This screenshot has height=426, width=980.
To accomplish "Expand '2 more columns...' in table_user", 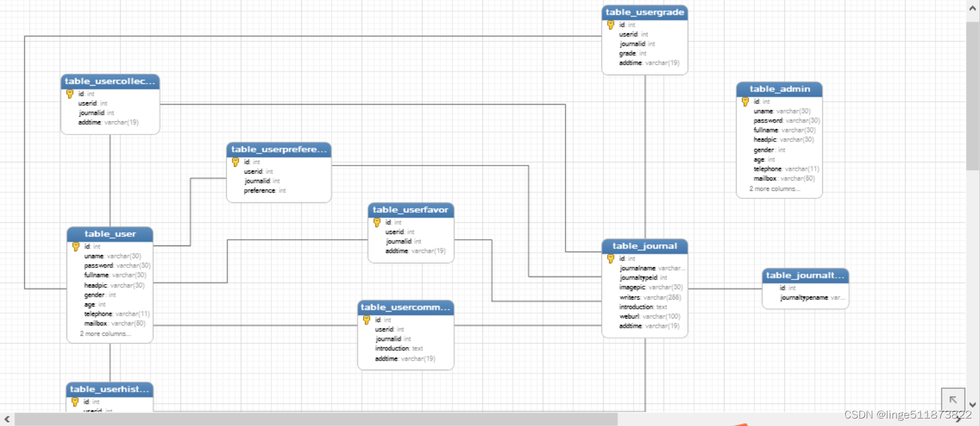I will (105, 334).
